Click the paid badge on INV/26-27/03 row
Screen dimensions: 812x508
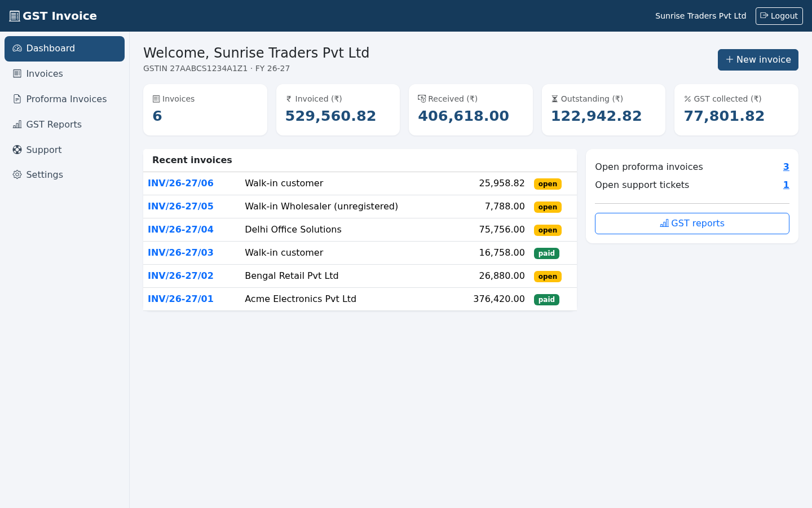[x=546, y=253]
